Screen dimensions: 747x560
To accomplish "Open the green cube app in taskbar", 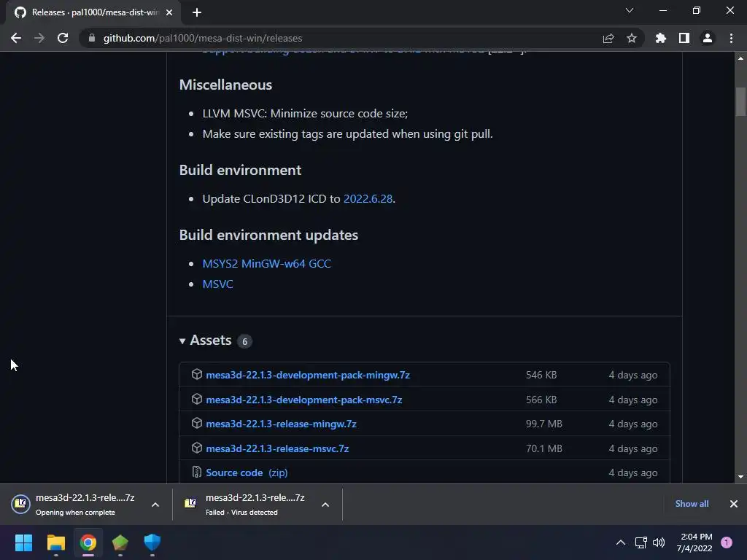I will coord(120,542).
